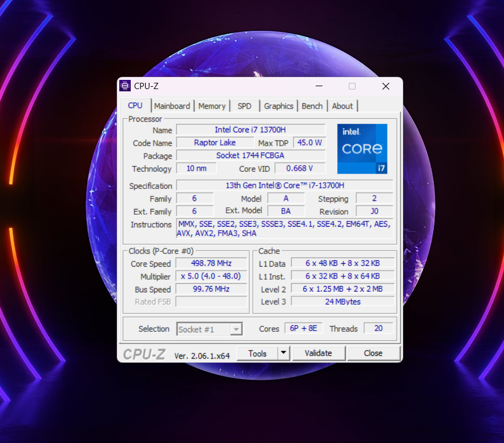Click the Level 3 value 24 MBytes
504x443 pixels.
click(x=342, y=301)
